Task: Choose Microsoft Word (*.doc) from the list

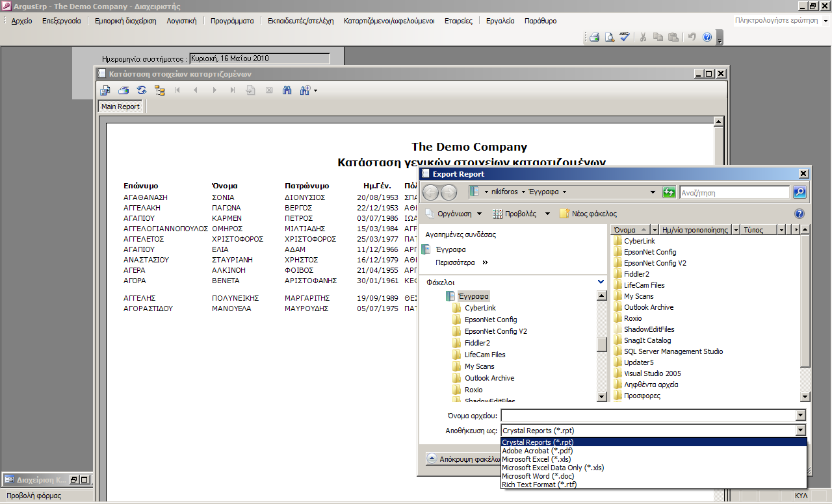Action: [538, 476]
